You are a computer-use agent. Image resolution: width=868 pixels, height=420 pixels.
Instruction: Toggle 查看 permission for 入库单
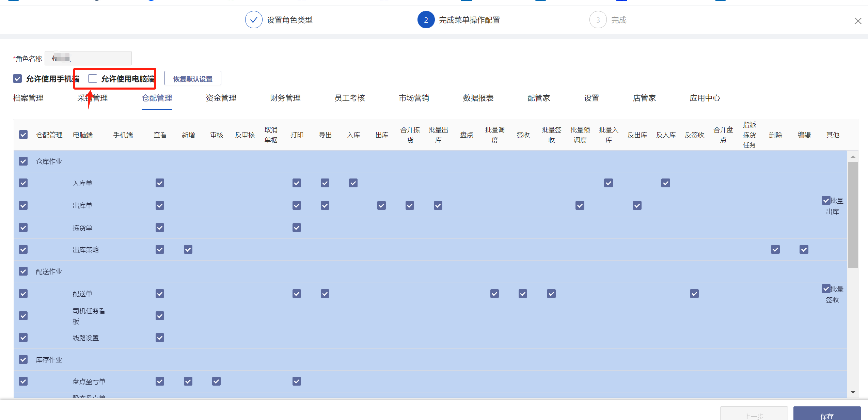pyautogui.click(x=160, y=183)
